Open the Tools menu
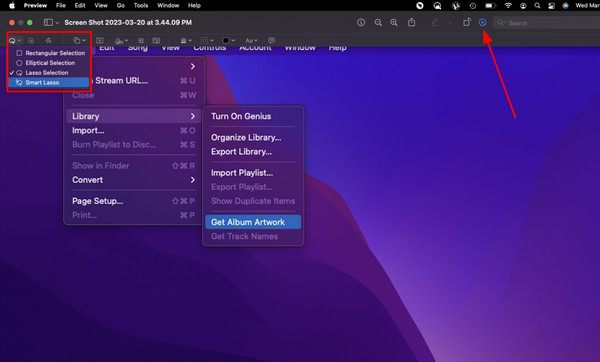Viewport: 600px width, 362px height. tap(141, 5)
